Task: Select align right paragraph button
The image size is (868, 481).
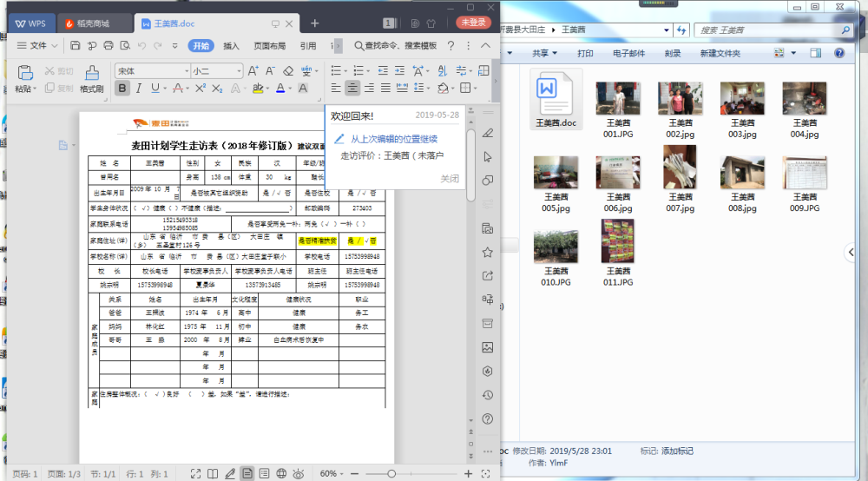Action: click(369, 88)
